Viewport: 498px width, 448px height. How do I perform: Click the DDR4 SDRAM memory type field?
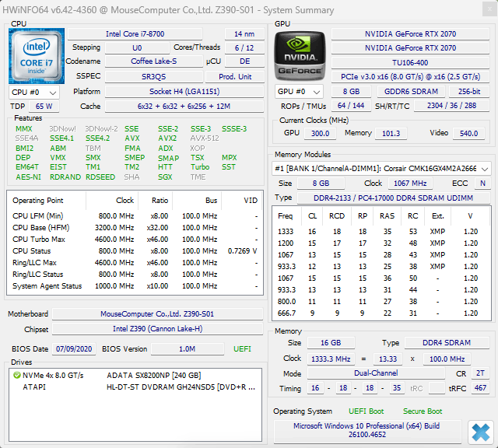(x=447, y=343)
